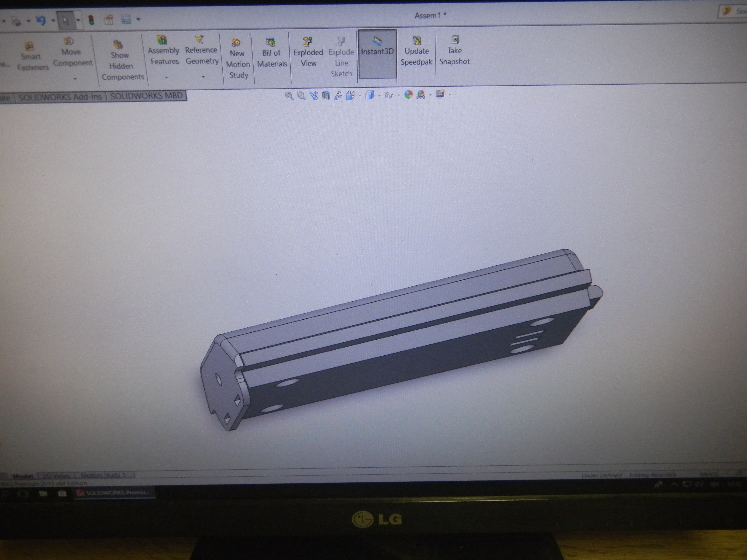747x560 pixels.
Task: Select the Motion Study 1 tab
Action: click(x=104, y=475)
